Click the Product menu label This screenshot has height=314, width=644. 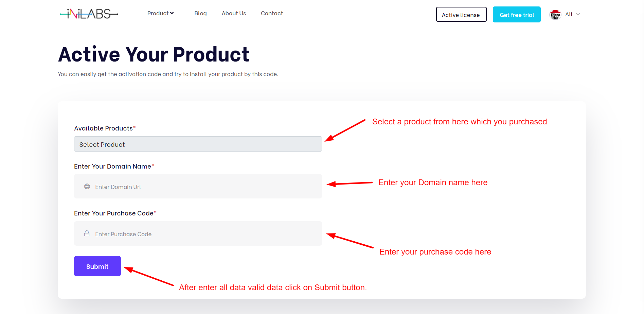coord(158,13)
